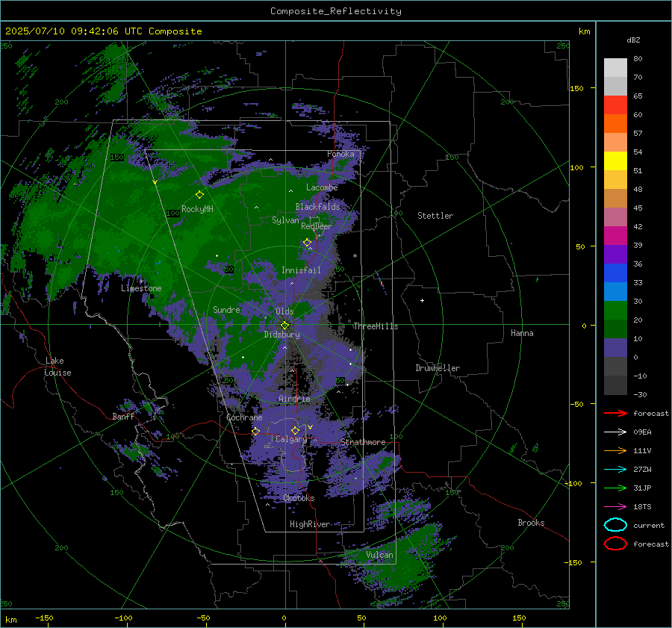Screen dimensions: 672x628
Task: Select the bright green 20-30 dBZ swatch
Action: tap(615, 311)
